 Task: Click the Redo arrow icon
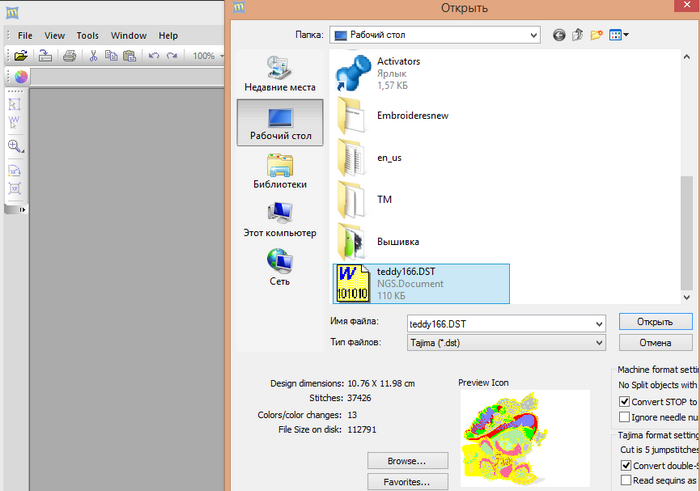pyautogui.click(x=172, y=56)
